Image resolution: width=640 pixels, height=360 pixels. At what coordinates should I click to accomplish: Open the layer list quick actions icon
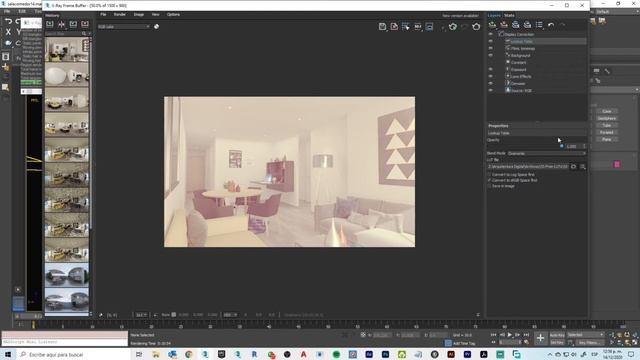pyautogui.click(x=539, y=25)
